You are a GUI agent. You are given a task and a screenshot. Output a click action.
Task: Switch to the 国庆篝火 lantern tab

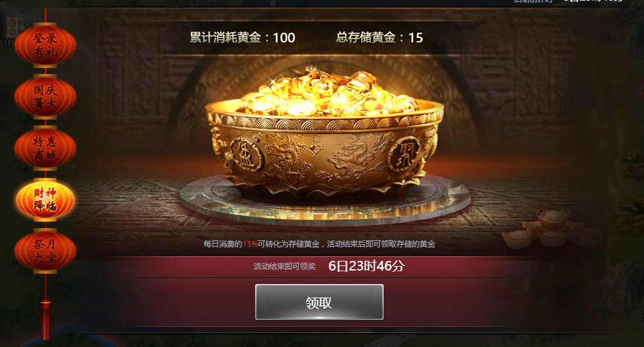[x=45, y=97]
